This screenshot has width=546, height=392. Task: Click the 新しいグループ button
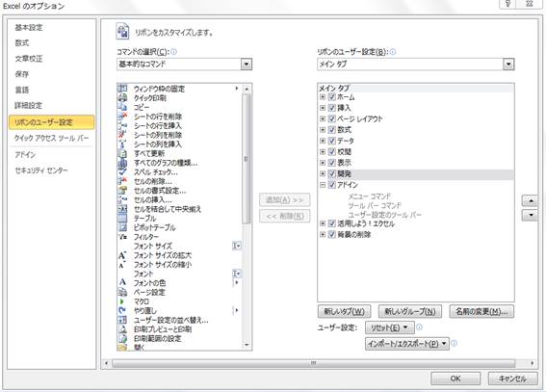pos(410,311)
